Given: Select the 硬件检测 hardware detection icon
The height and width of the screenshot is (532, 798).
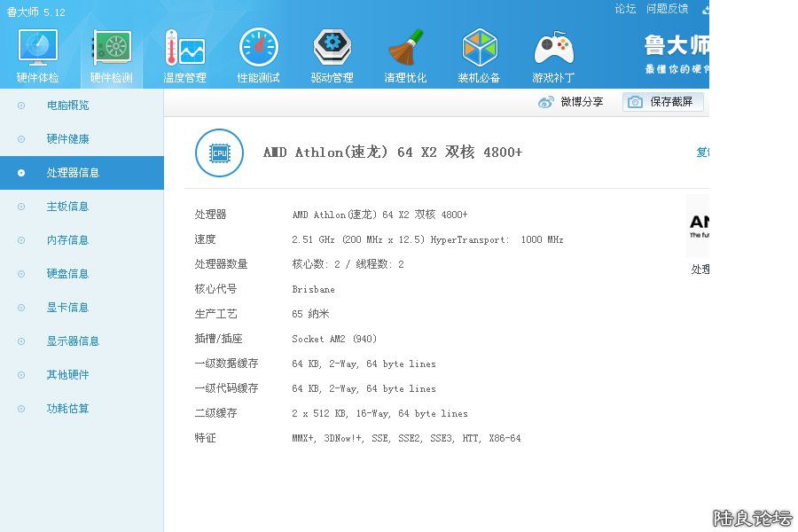Looking at the screenshot, I should (x=112, y=55).
